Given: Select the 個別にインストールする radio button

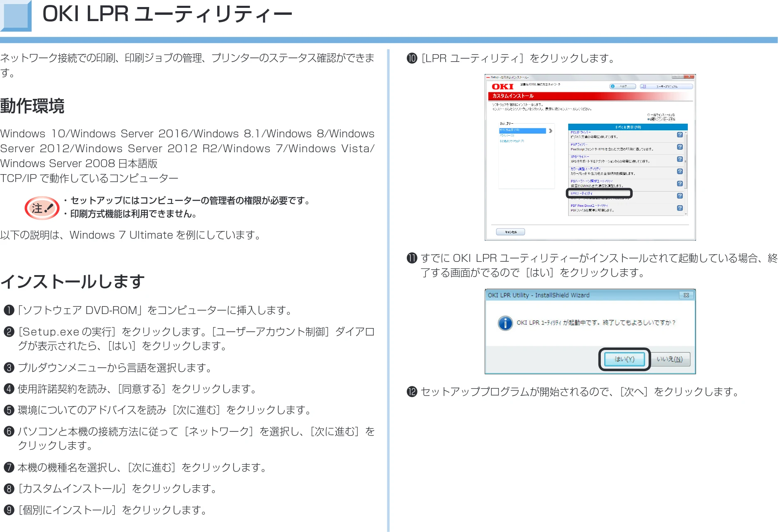Looking at the screenshot, I should click(x=648, y=119).
